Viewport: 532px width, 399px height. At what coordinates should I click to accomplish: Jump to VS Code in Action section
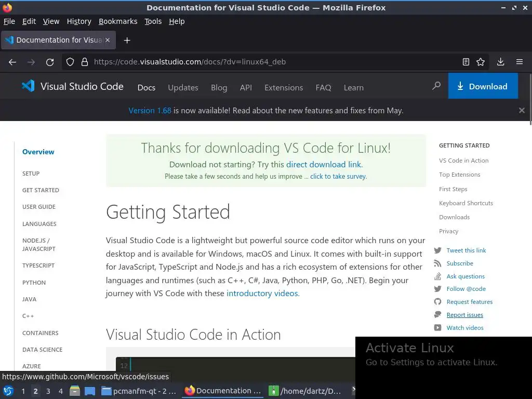464,161
